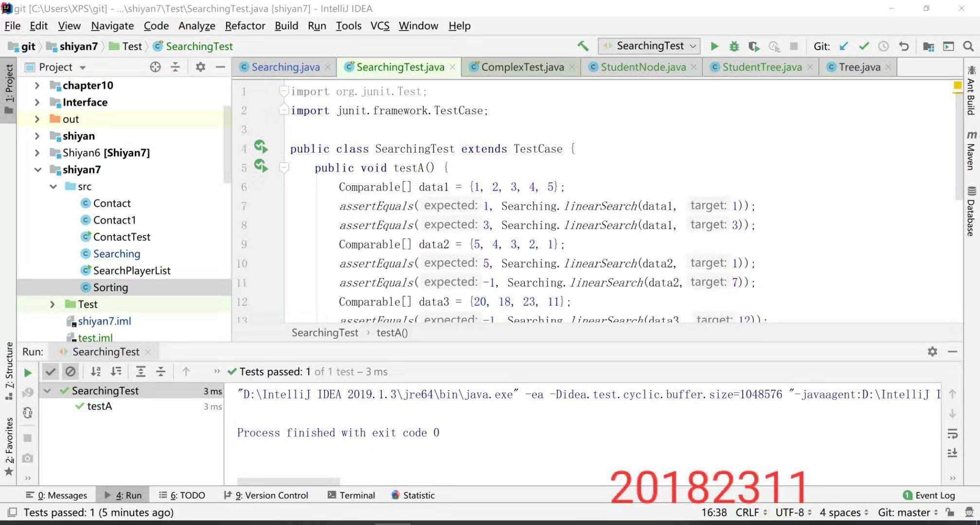Collapse the src folder
Viewport: 980px width, 525px height.
pyautogui.click(x=53, y=187)
